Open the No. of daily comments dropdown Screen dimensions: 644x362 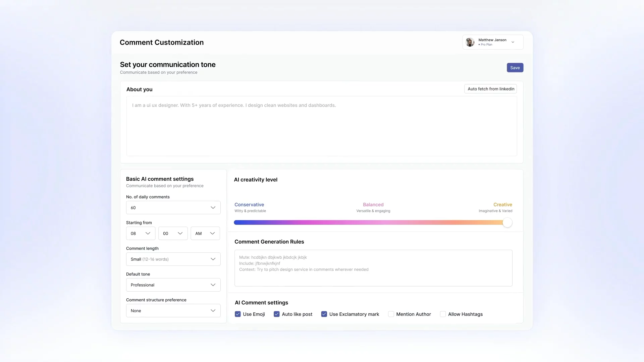173,207
